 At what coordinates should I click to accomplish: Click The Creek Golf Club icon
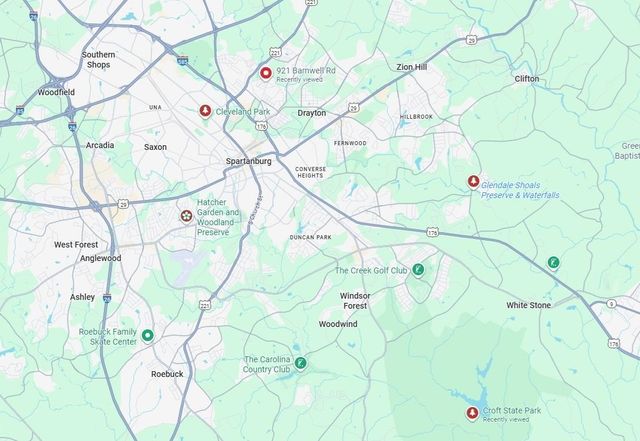coord(418,270)
